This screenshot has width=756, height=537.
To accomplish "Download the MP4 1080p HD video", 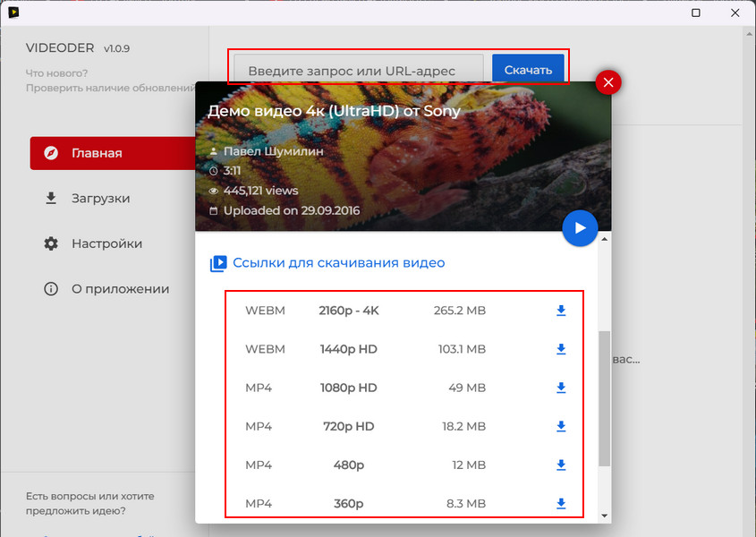I will 561,388.
